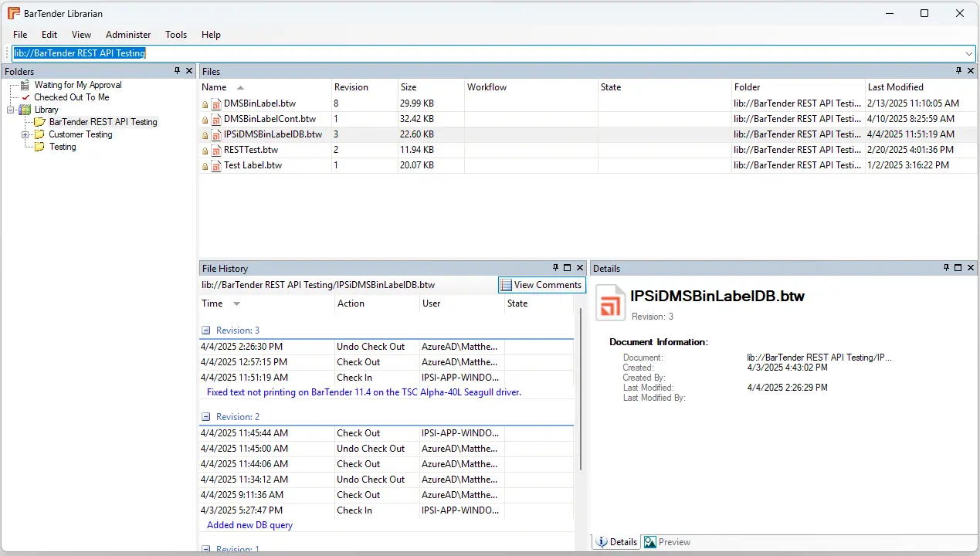Click the Testing folder icon in tree

(39, 147)
